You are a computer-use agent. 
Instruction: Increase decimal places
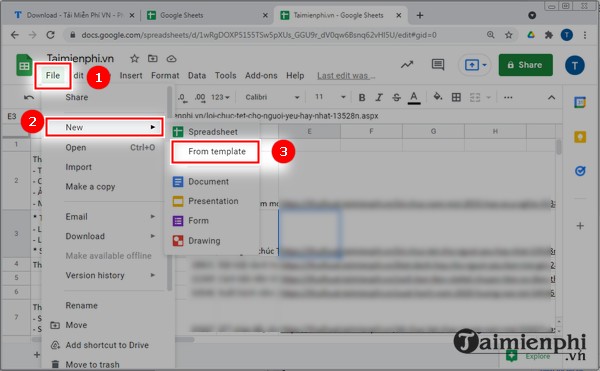coord(200,98)
